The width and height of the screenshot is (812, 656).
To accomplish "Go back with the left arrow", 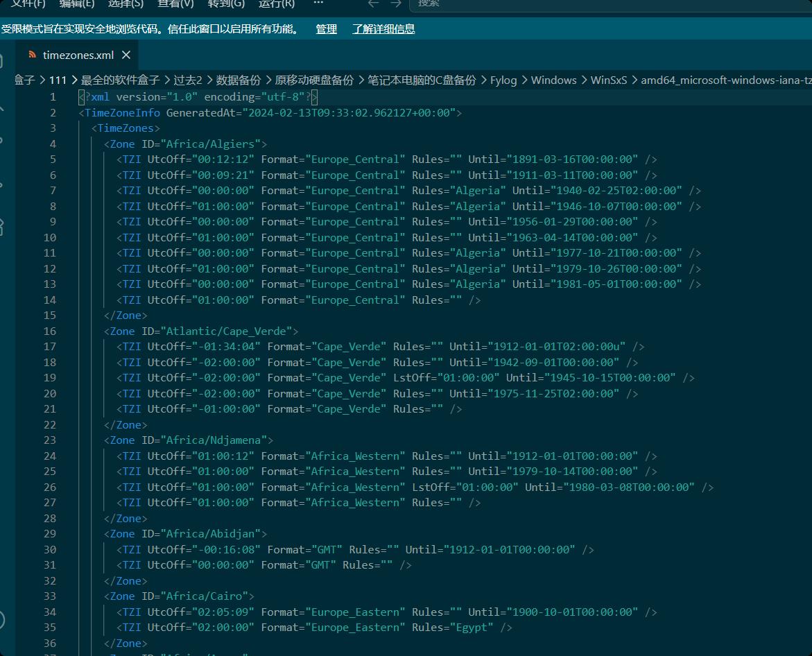I will 373,3.
